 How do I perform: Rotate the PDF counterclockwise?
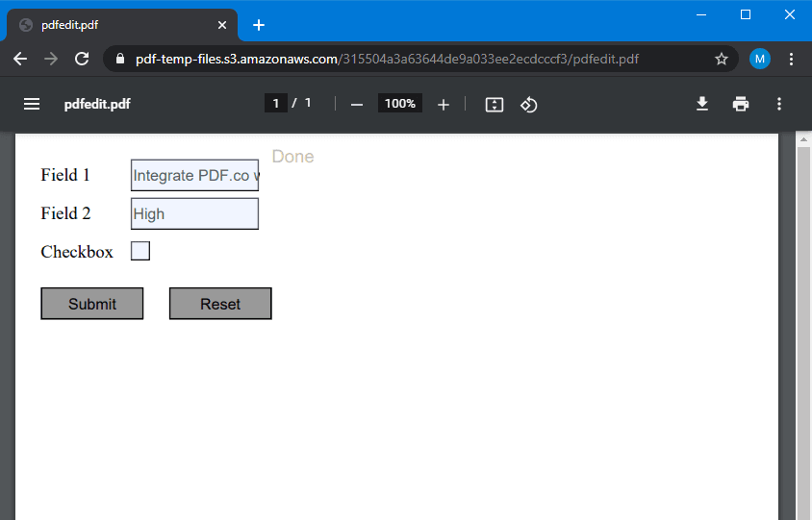pyautogui.click(x=528, y=104)
